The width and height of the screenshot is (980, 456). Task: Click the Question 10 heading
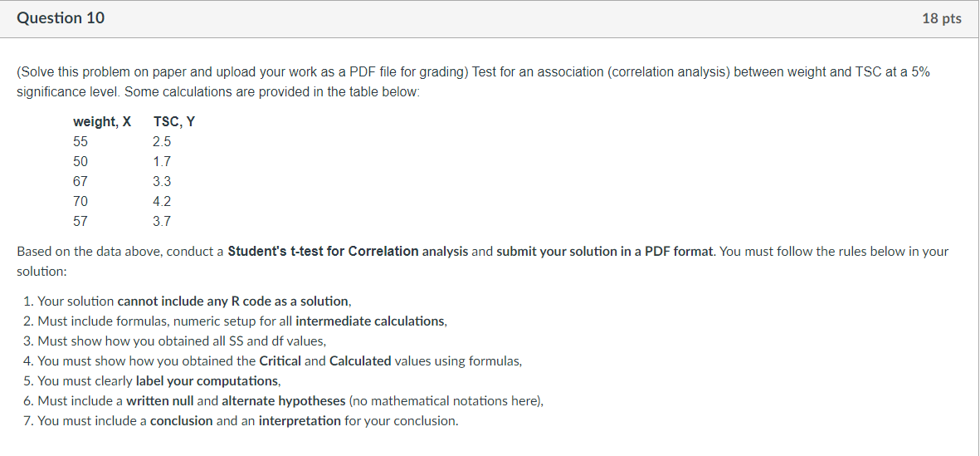point(61,19)
